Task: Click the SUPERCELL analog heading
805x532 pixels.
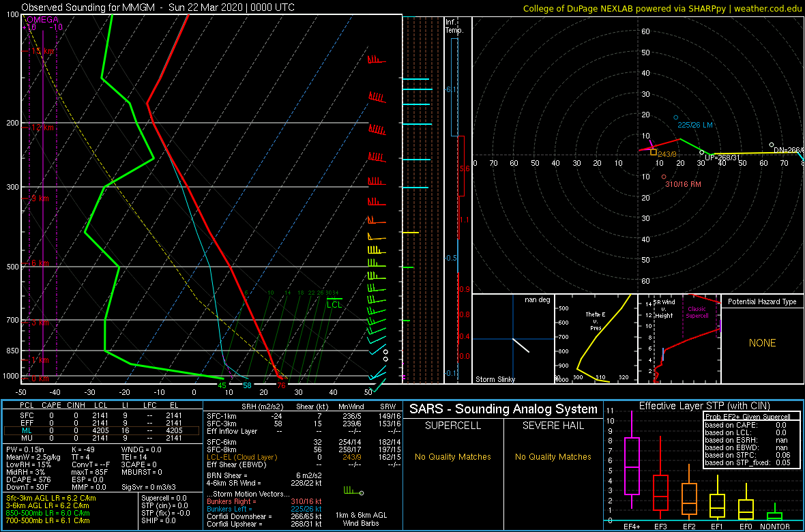Action: 453,426
